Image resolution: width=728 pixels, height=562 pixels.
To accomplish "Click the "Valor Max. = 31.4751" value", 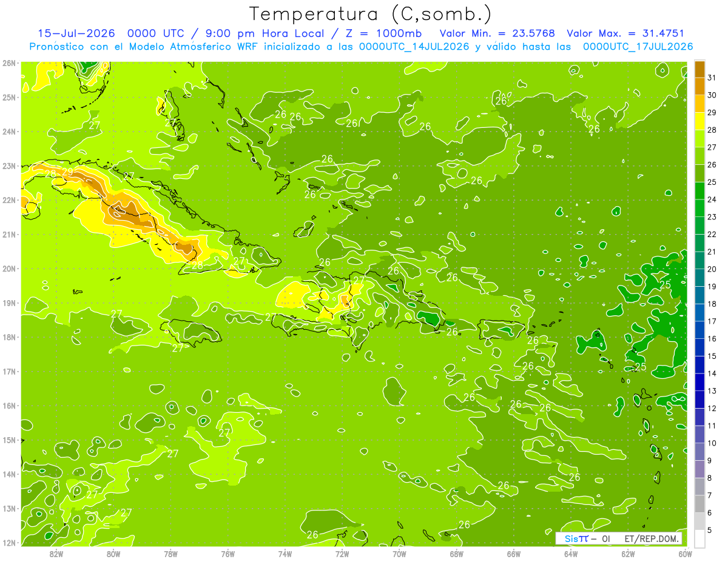I will [x=625, y=33].
